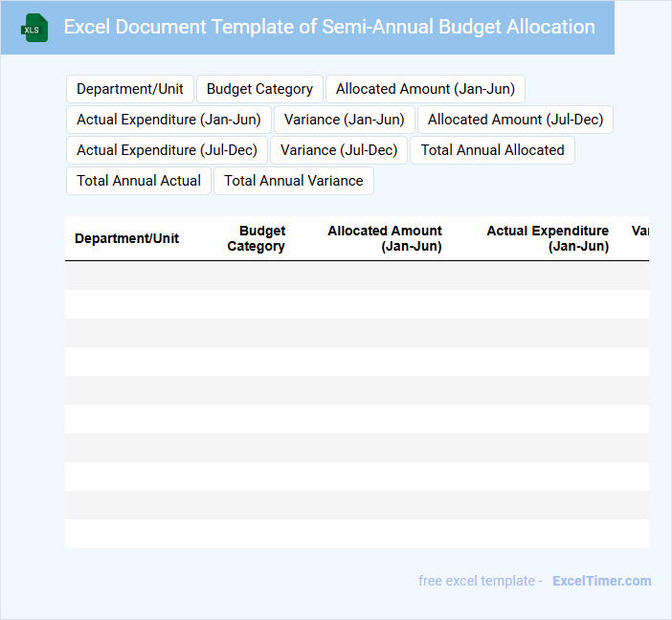The height and width of the screenshot is (620, 672).
Task: Choose the Total Annual Variance tag
Action: (294, 181)
